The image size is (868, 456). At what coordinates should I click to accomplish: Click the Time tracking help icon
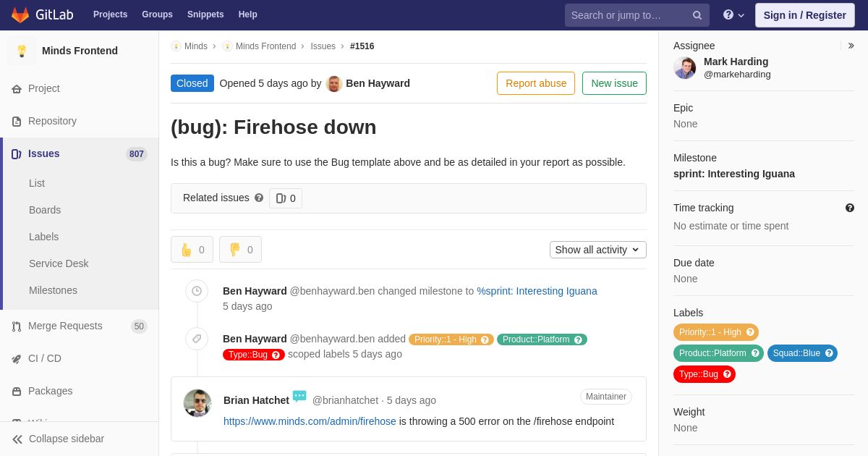(x=850, y=208)
